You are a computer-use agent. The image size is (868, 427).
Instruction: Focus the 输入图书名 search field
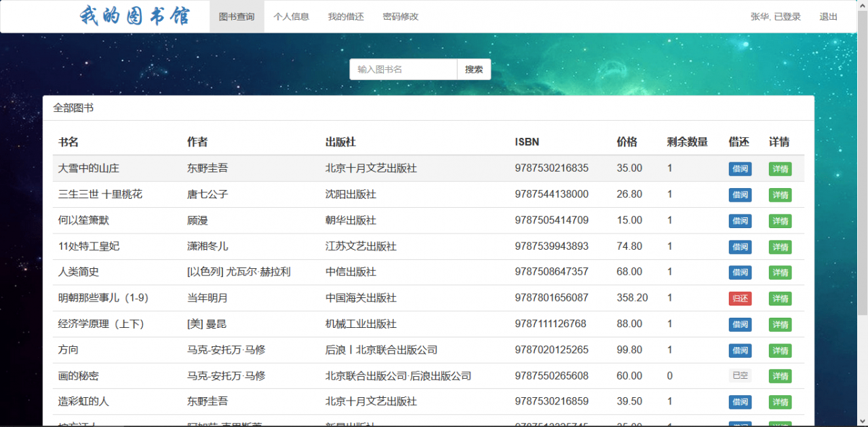click(x=403, y=69)
